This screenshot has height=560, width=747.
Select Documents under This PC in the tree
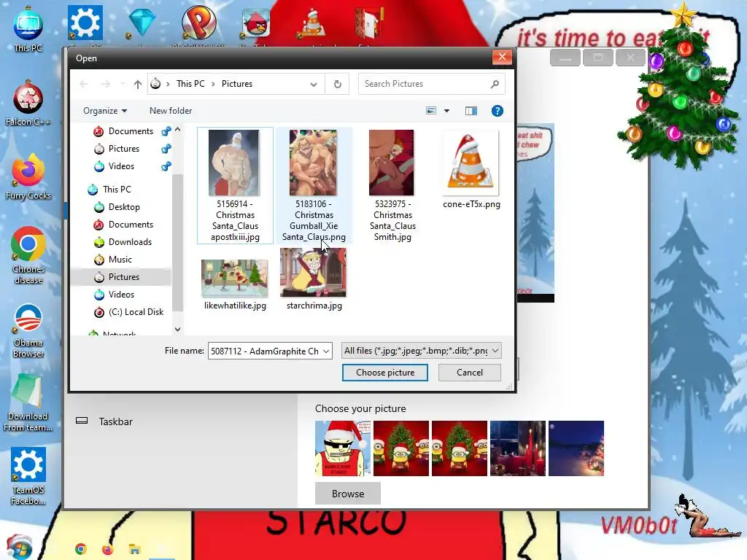[131, 225]
